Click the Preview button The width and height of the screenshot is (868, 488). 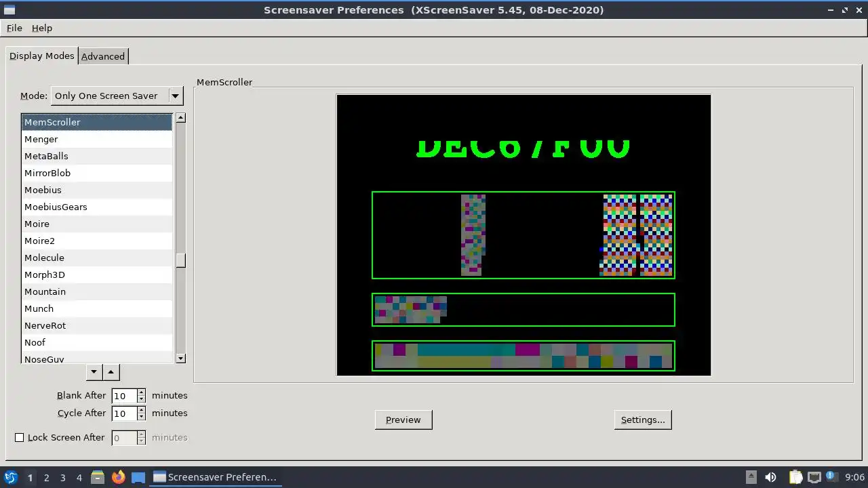[x=403, y=420]
